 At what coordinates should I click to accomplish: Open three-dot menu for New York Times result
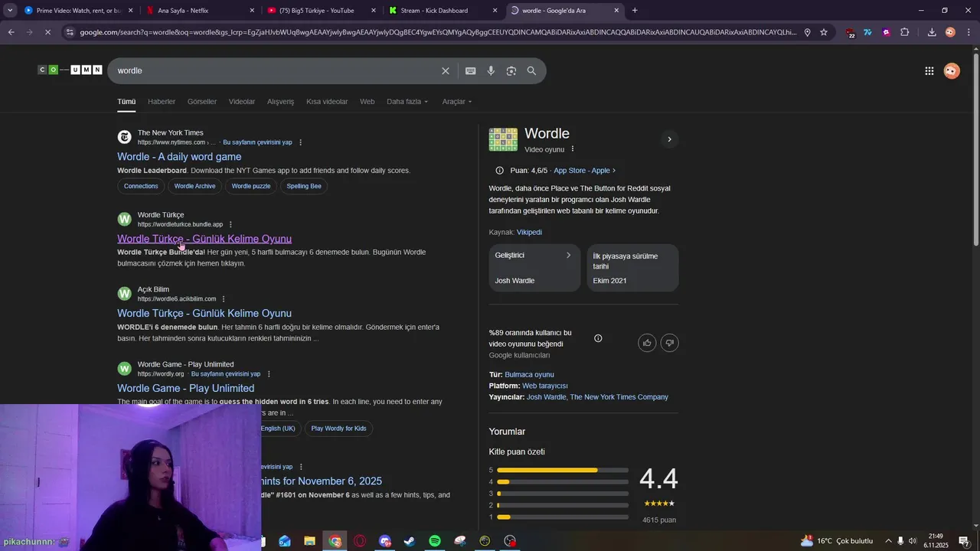(300, 142)
